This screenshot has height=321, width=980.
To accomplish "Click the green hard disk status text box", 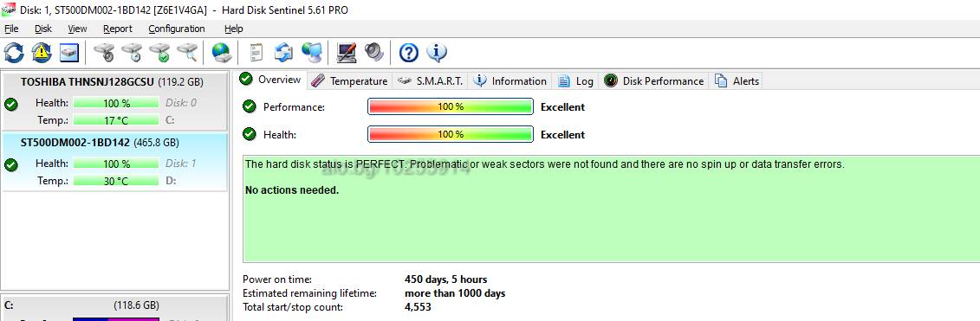I will point(611,209).
